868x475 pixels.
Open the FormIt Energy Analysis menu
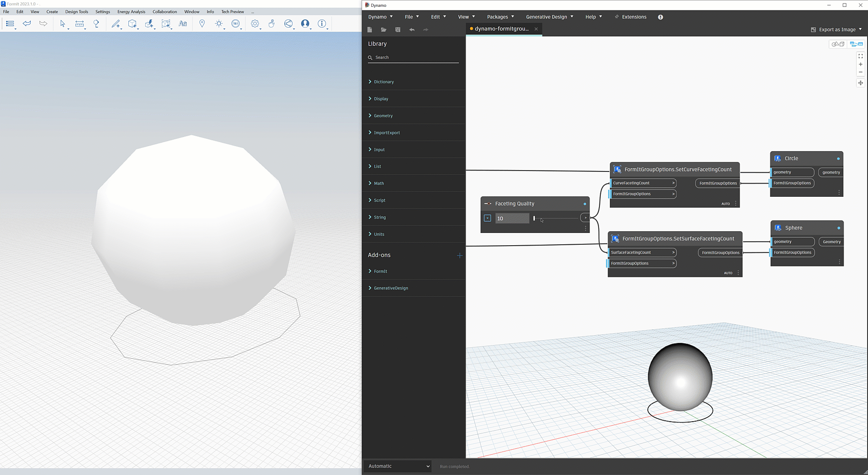(x=131, y=12)
